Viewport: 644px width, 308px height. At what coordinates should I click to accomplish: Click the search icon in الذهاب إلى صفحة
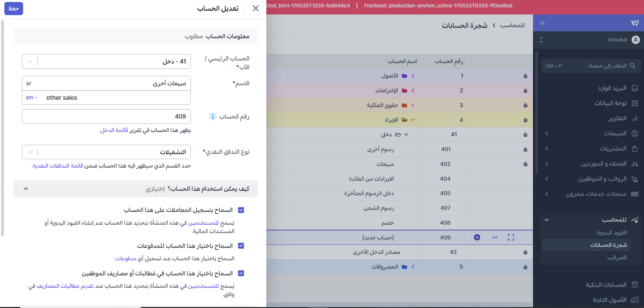click(633, 66)
